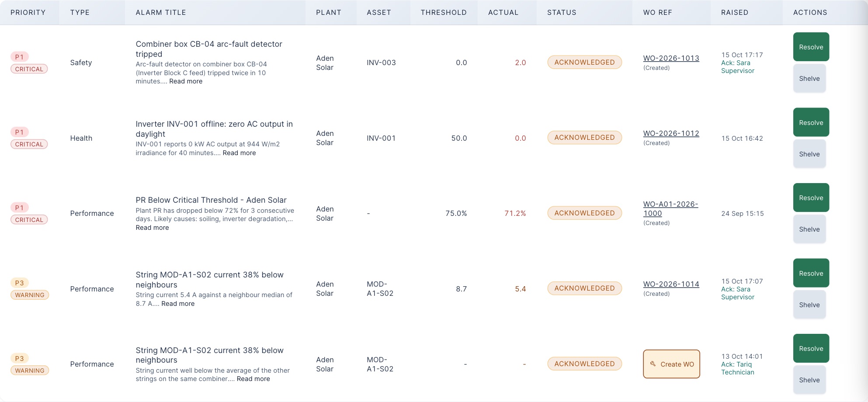Resolve the Combiner box CB-04 arc-fault alarm
The image size is (868, 402).
point(811,47)
